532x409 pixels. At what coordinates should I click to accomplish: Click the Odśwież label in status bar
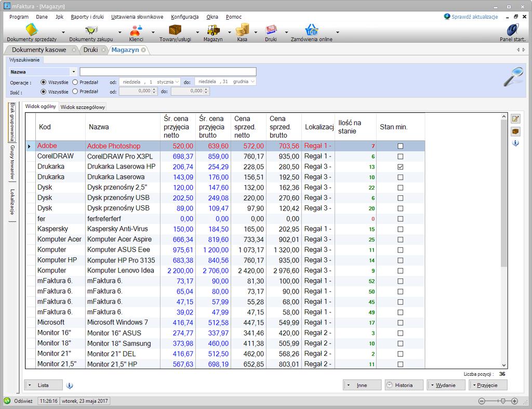pyautogui.click(x=23, y=401)
